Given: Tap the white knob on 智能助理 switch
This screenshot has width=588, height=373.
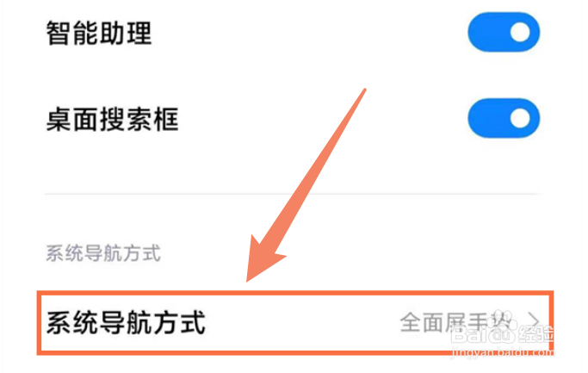Looking at the screenshot, I should point(520,32).
